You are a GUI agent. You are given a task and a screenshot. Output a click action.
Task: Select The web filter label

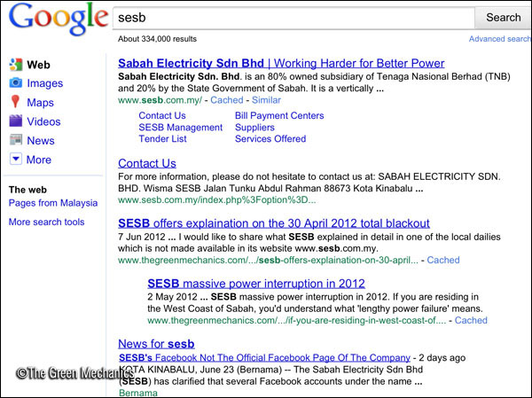click(x=27, y=190)
